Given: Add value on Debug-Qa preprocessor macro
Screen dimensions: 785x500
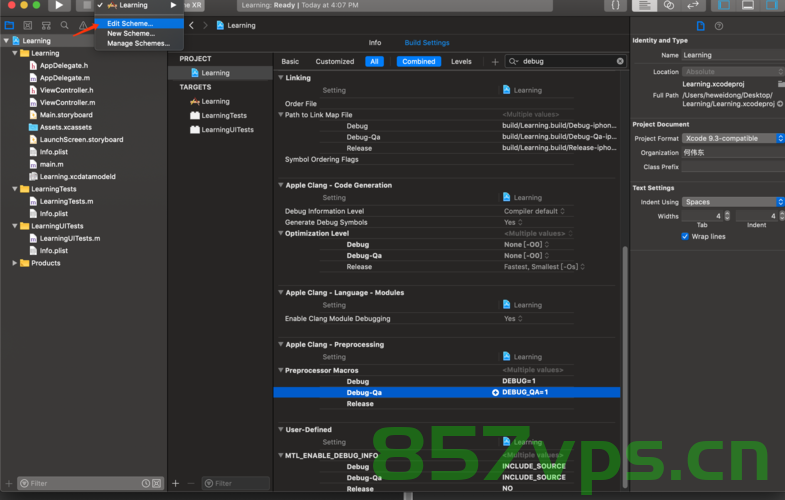Looking at the screenshot, I should (495, 392).
